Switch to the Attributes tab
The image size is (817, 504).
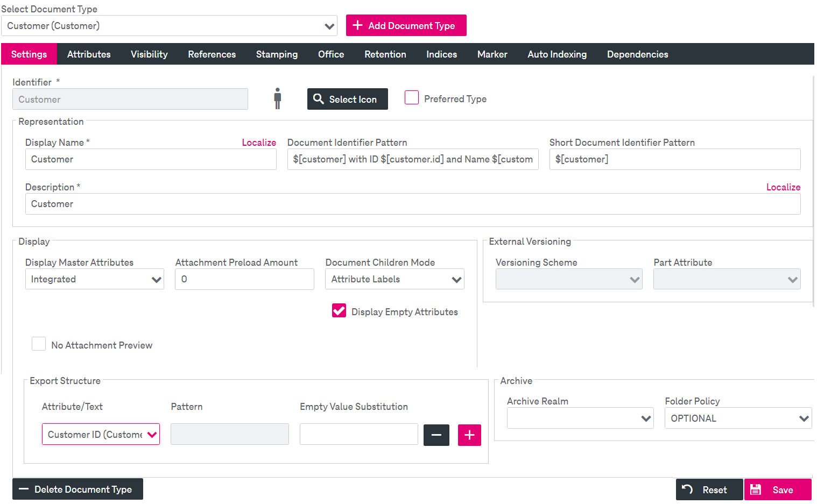coord(89,54)
